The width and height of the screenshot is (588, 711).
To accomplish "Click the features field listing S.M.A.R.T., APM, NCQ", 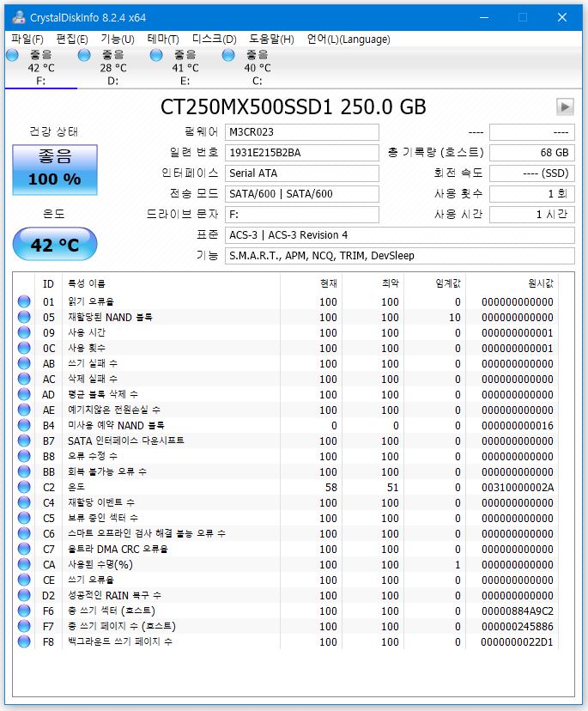I will click(x=400, y=256).
